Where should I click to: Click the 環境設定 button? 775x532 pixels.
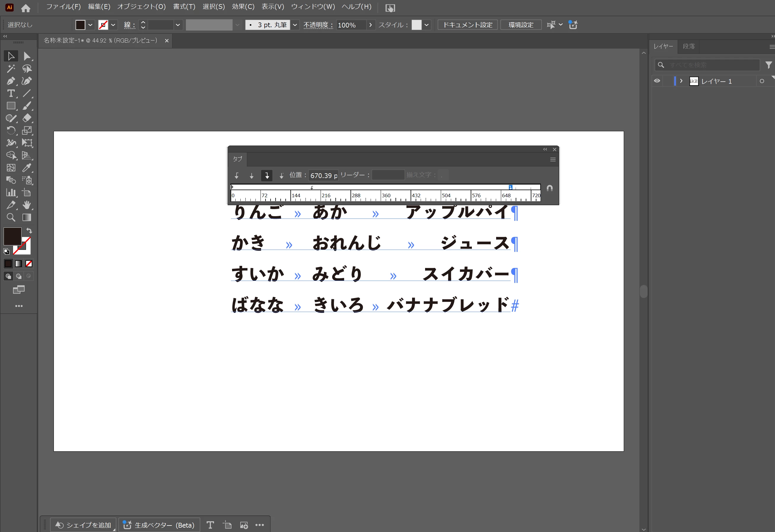pos(520,25)
